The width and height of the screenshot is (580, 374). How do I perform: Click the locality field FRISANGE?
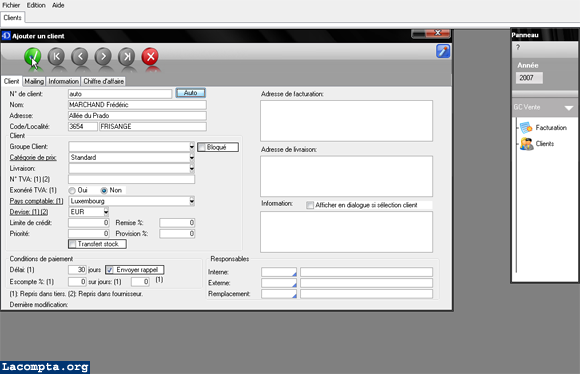click(153, 127)
